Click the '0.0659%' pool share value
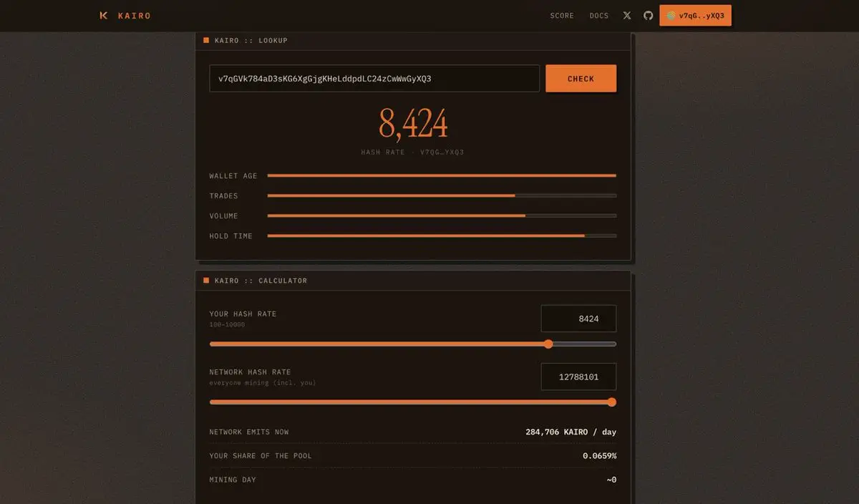 coord(599,456)
